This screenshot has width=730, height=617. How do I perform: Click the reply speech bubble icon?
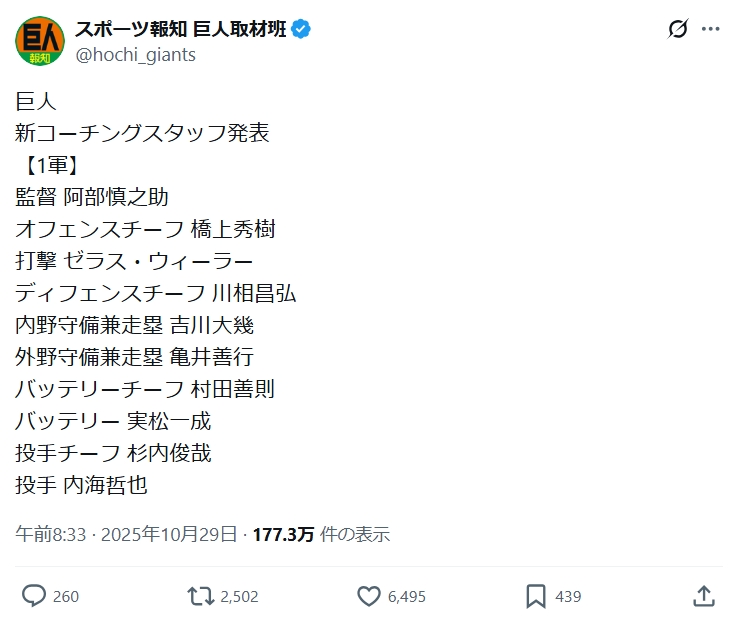click(34, 596)
